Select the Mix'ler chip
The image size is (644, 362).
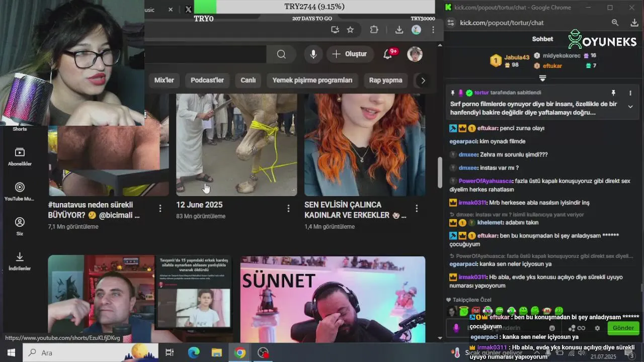click(164, 80)
